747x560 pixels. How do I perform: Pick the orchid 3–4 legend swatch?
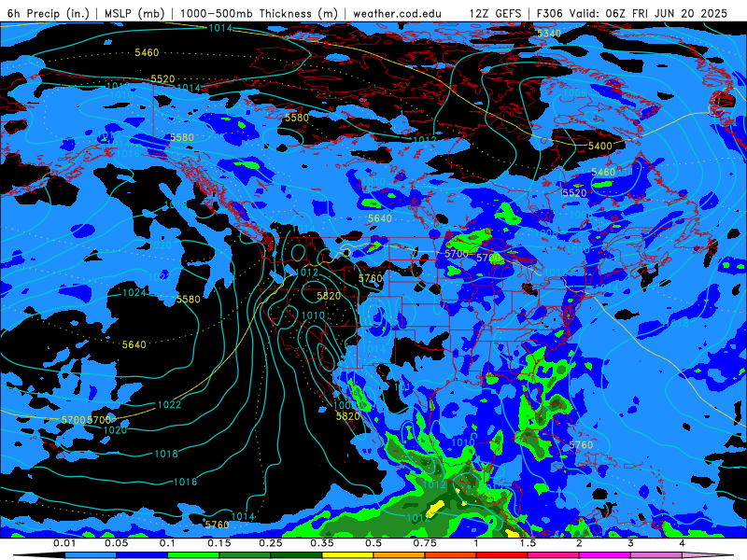(x=656, y=555)
